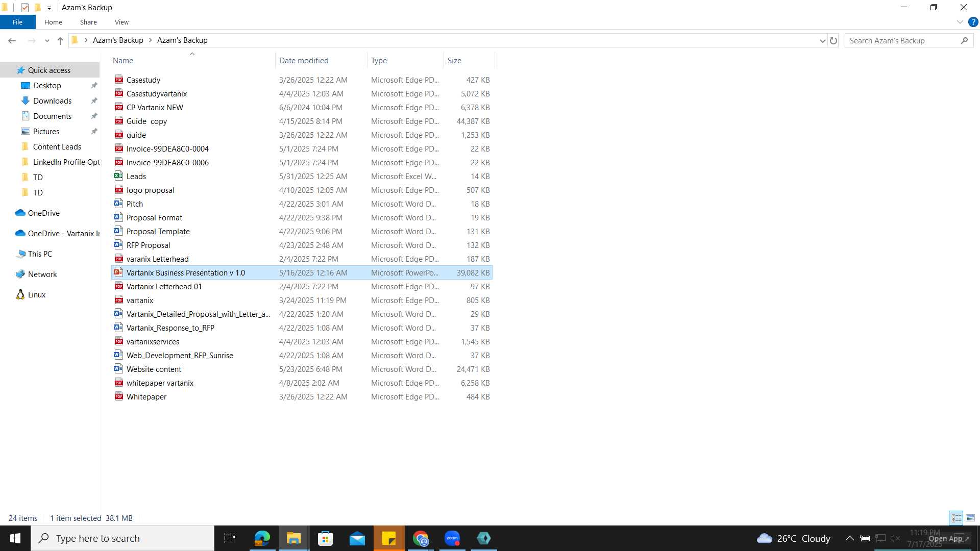
Task: Switch to Large icons view layout
Action: tap(970, 518)
